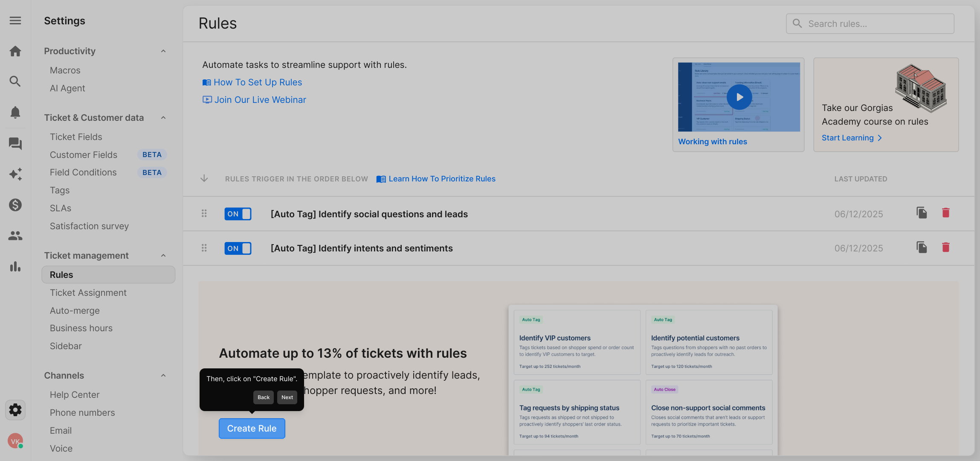The width and height of the screenshot is (980, 461).
Task: Open Field Conditions settings
Action: 83,172
